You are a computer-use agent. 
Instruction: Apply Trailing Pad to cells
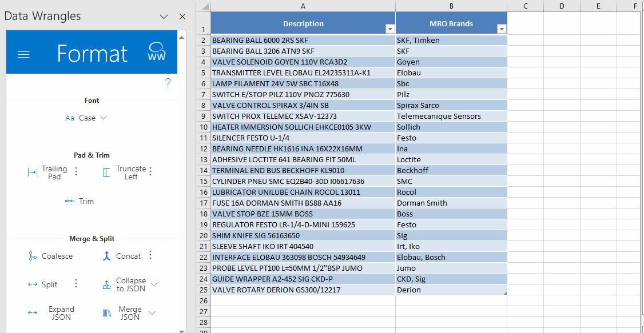click(x=47, y=172)
